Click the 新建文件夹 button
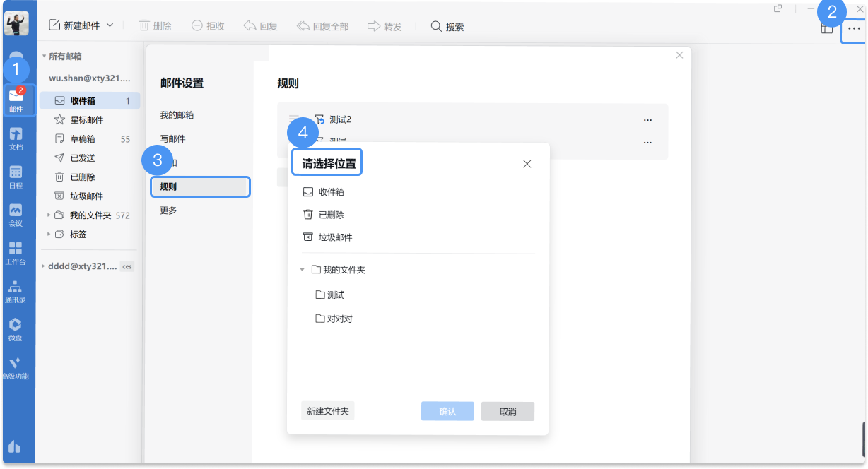This screenshot has height=469, width=868. [327, 411]
